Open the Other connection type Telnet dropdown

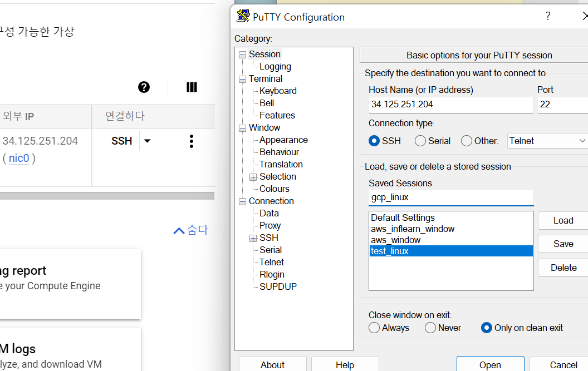[x=547, y=141]
